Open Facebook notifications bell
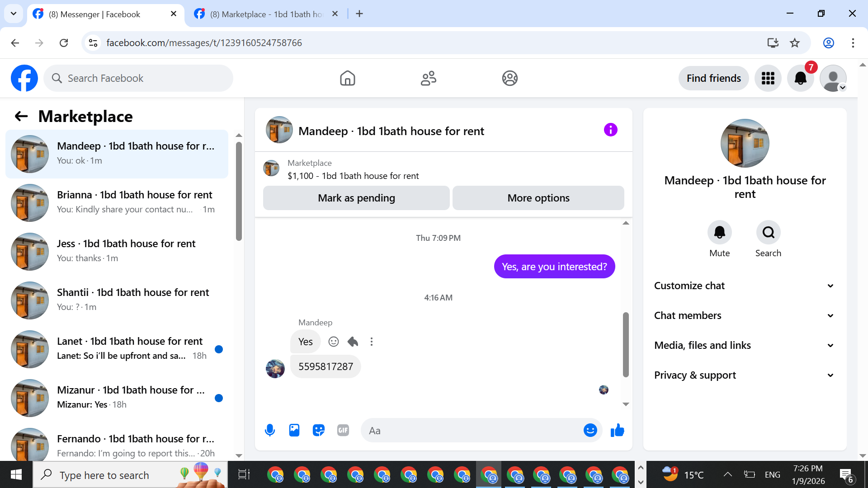Image resolution: width=868 pixels, height=488 pixels. tap(800, 78)
